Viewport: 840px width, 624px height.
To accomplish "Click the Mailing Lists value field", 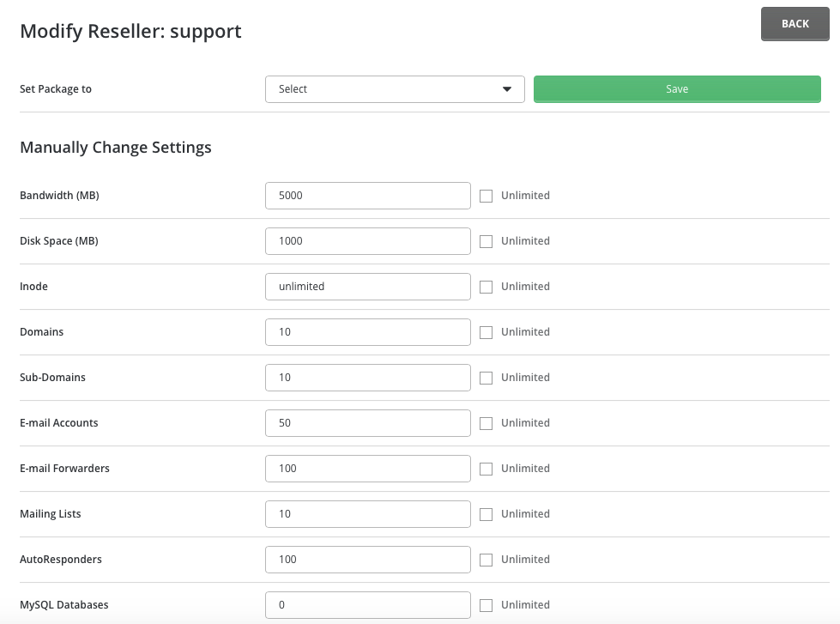I will (x=368, y=514).
